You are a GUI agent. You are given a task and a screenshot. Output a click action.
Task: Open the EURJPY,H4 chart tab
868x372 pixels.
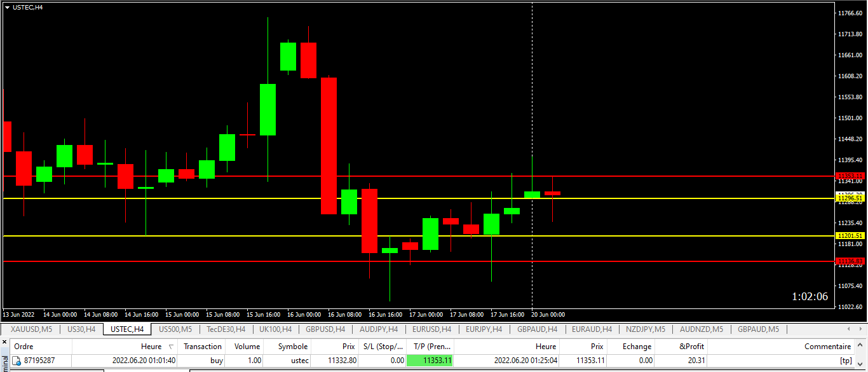click(484, 329)
